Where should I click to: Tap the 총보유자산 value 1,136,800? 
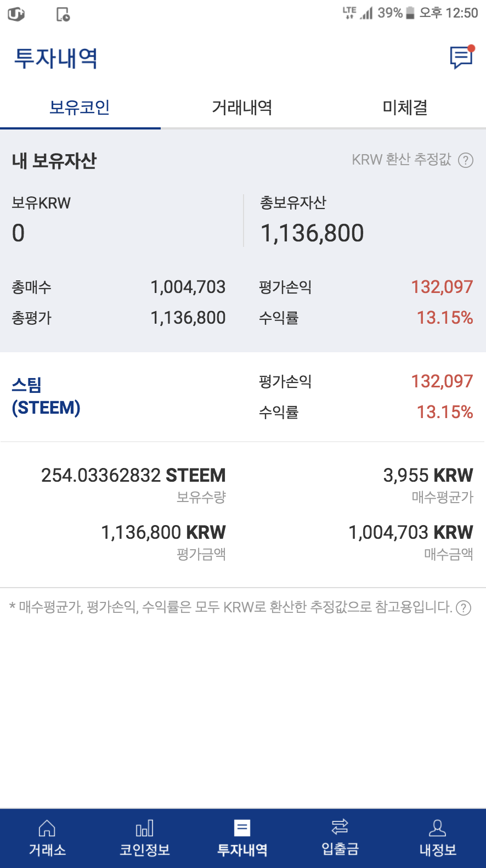pyautogui.click(x=312, y=233)
